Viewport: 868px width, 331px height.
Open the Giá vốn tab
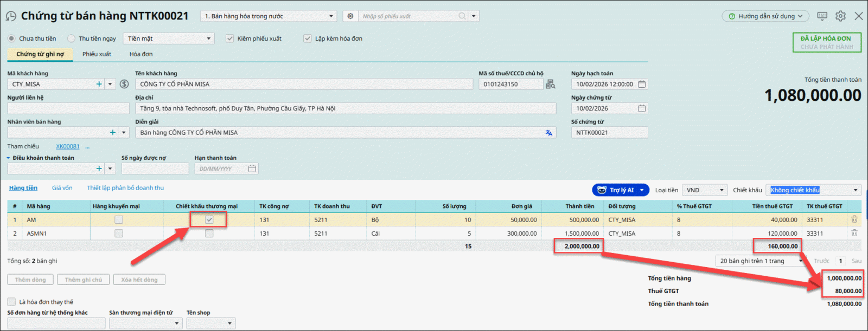click(62, 188)
